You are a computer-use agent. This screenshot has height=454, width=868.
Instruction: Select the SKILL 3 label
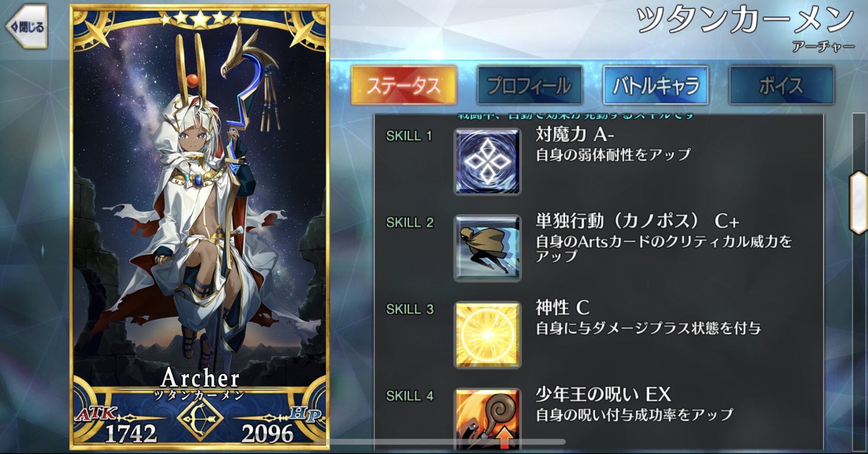pos(410,309)
